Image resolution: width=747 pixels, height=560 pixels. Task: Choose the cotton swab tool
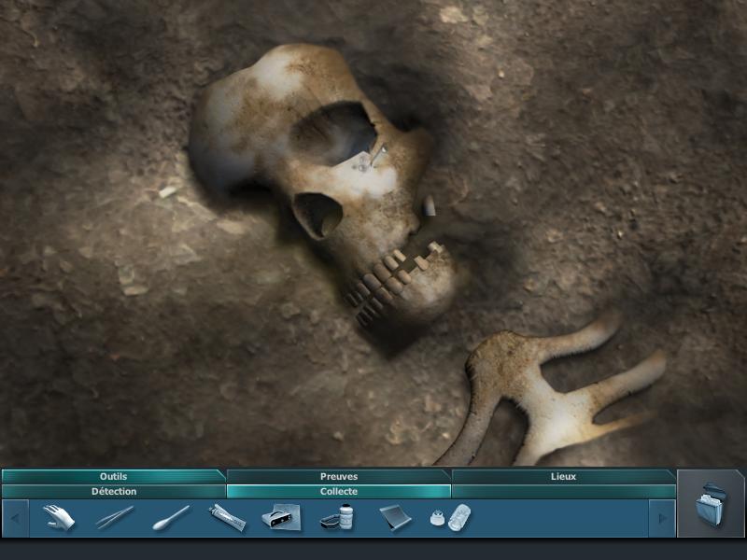171,518
